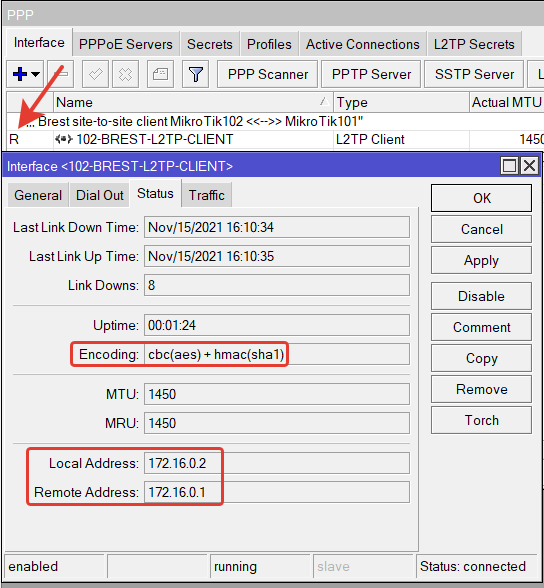Click the Apply button
This screenshot has width=544, height=588.
[481, 260]
